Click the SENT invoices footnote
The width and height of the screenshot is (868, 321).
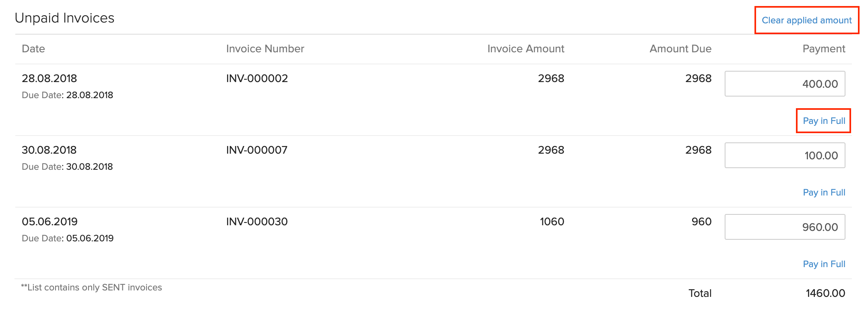point(91,287)
